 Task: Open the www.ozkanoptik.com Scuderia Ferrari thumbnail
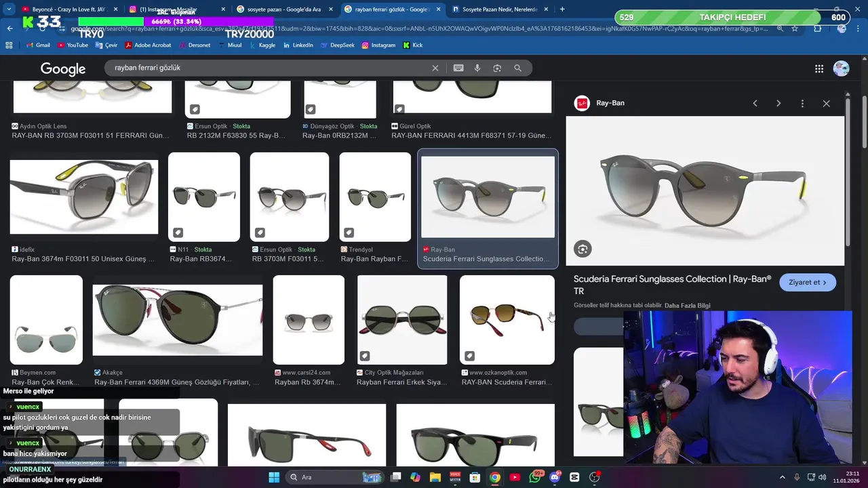pyautogui.click(x=507, y=320)
